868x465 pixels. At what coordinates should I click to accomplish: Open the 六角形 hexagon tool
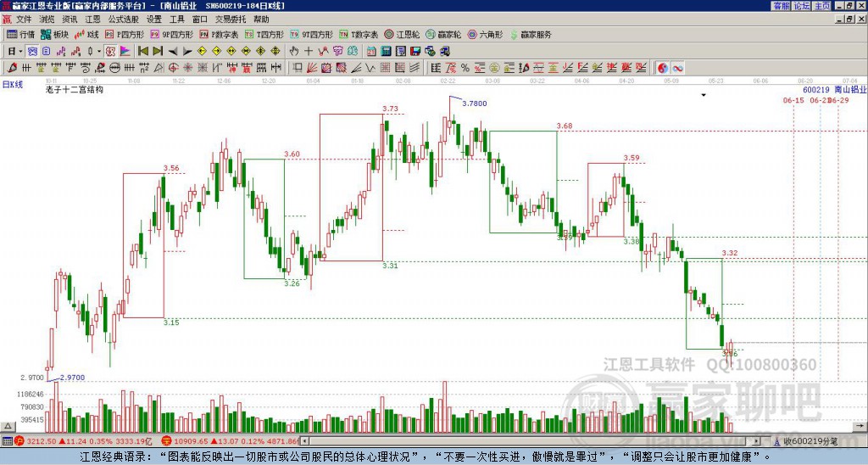(x=486, y=34)
